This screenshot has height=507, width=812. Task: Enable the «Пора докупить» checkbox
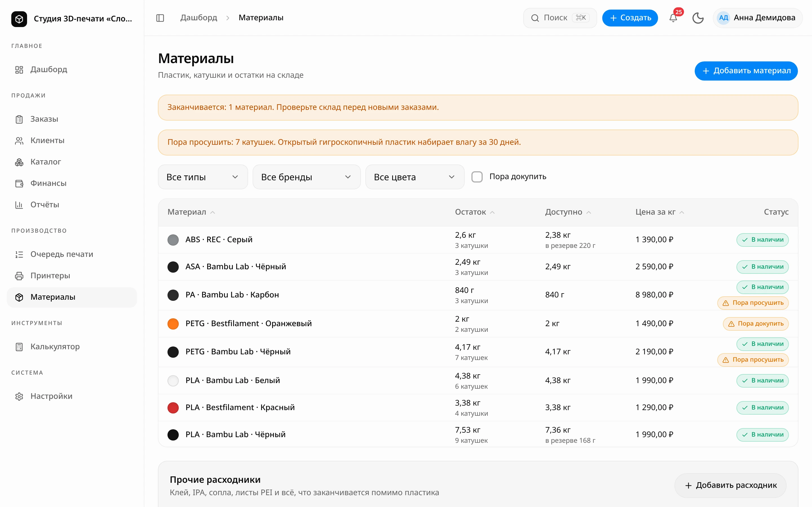coord(477,177)
